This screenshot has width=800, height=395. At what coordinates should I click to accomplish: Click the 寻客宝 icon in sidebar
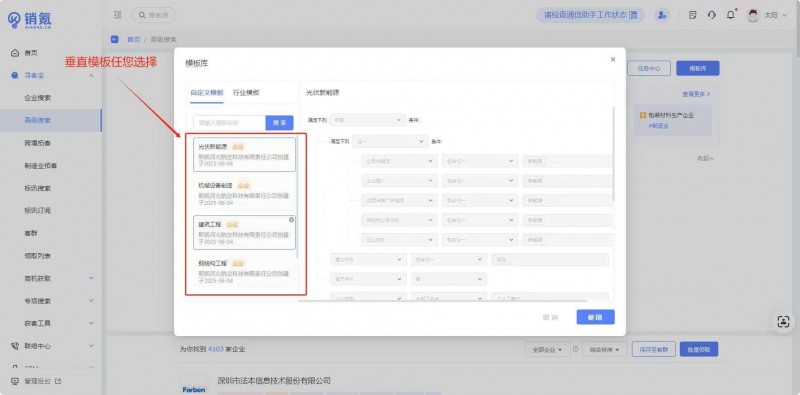click(x=15, y=76)
